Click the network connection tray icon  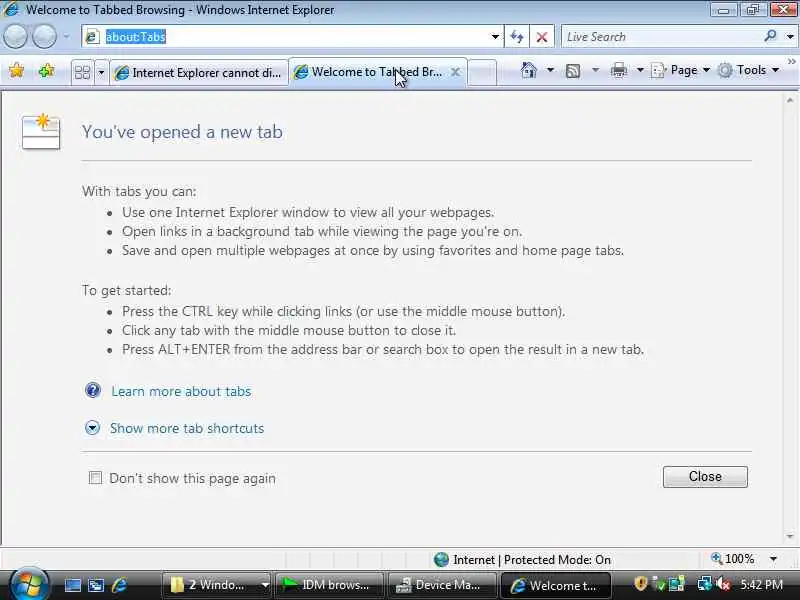(705, 583)
